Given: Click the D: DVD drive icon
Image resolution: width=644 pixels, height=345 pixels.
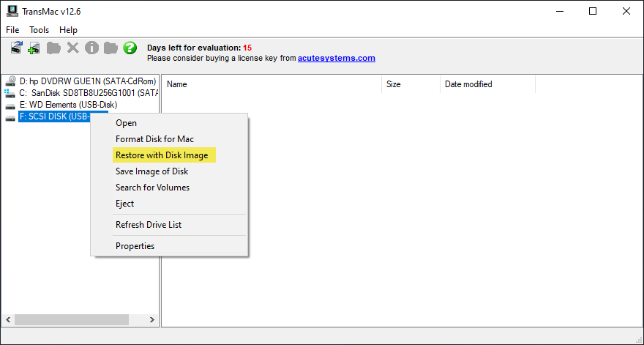Looking at the screenshot, I should pyautogui.click(x=11, y=81).
